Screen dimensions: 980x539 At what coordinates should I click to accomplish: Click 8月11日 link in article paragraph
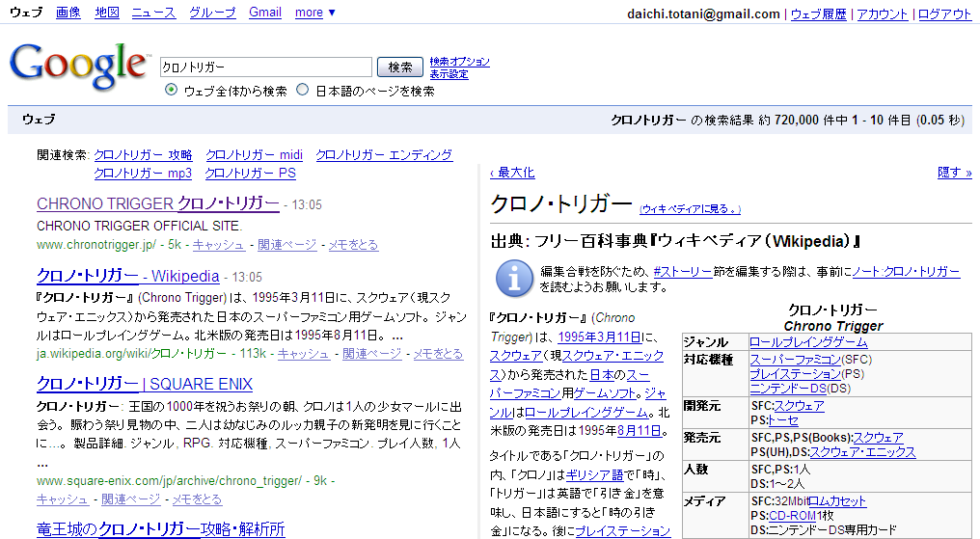tap(639, 431)
